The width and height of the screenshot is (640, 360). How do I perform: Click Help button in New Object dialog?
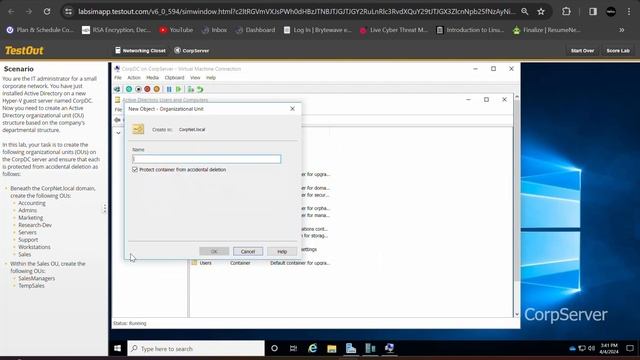(x=282, y=251)
